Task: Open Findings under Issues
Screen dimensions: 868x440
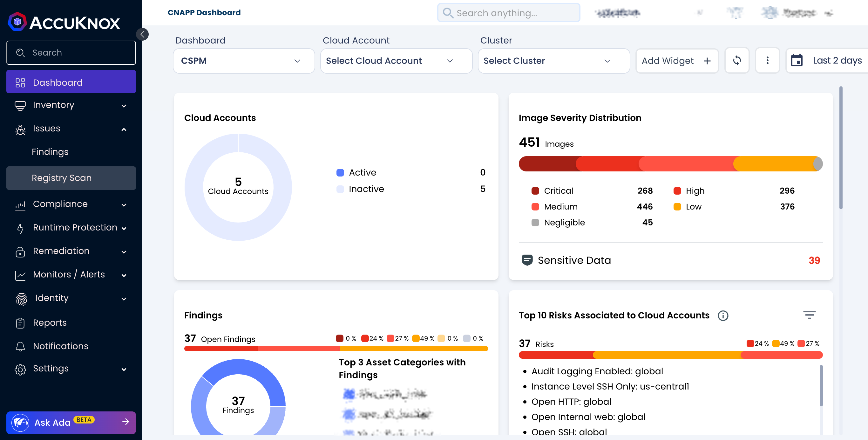Action: point(50,152)
